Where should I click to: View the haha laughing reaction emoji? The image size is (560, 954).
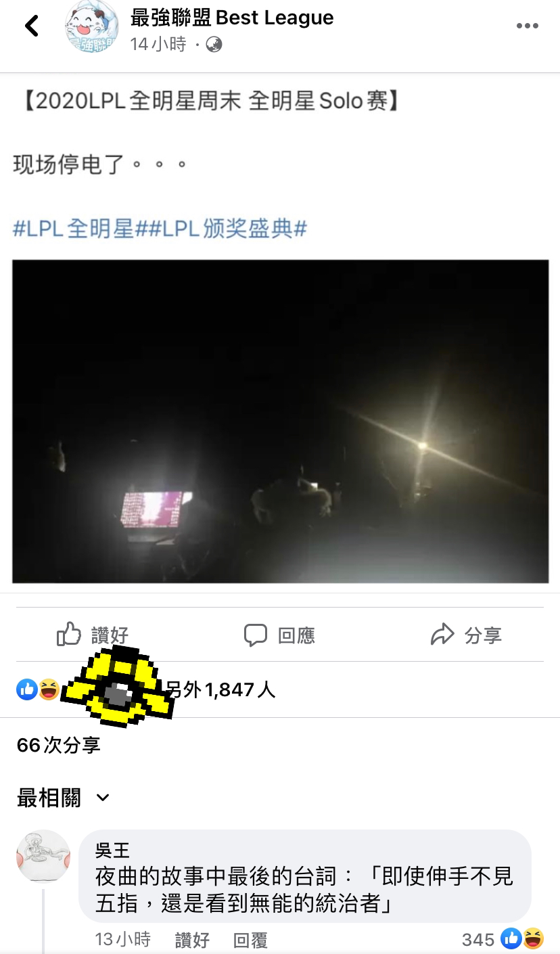point(49,689)
